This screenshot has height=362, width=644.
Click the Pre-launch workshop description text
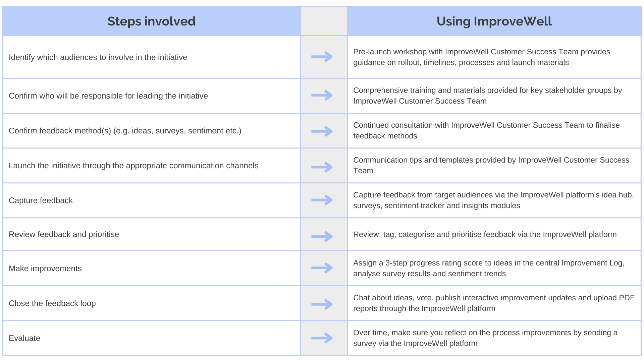[x=481, y=57]
